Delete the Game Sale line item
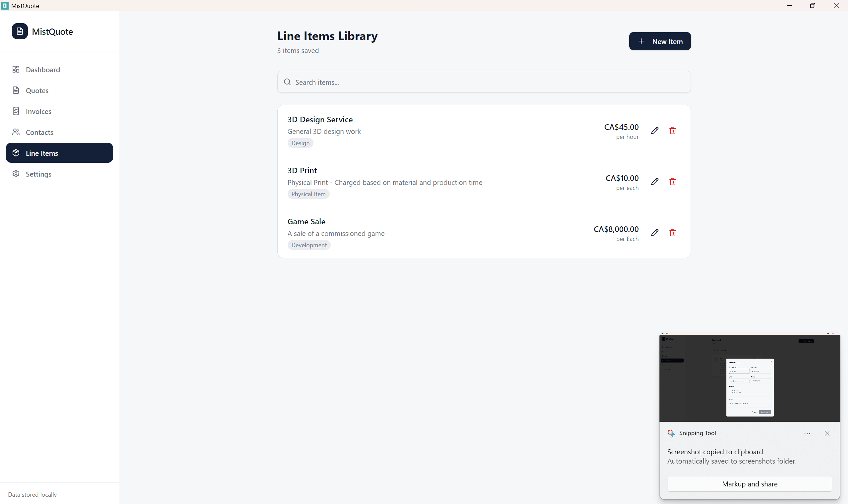848x504 pixels. pyautogui.click(x=672, y=233)
